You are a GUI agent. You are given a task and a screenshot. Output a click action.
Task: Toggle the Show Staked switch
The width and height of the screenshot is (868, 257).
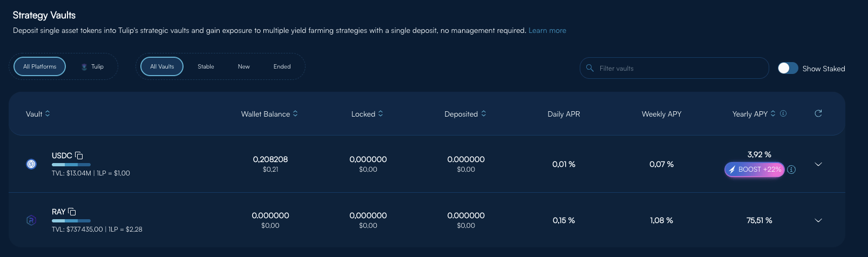click(788, 68)
